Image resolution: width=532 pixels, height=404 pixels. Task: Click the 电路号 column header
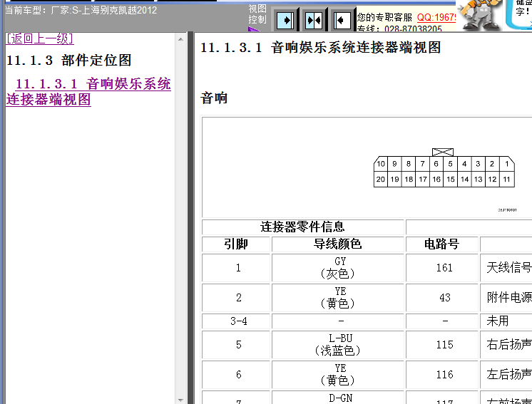click(x=441, y=244)
